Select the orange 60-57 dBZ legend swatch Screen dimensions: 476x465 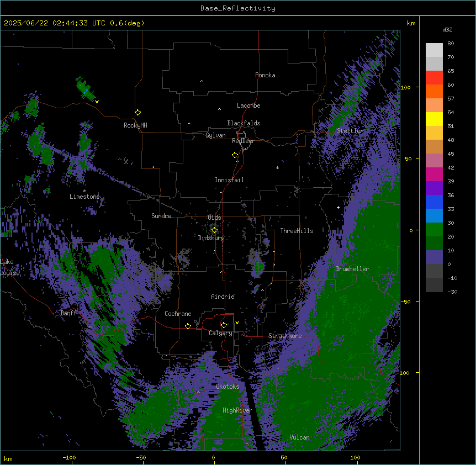tap(434, 91)
